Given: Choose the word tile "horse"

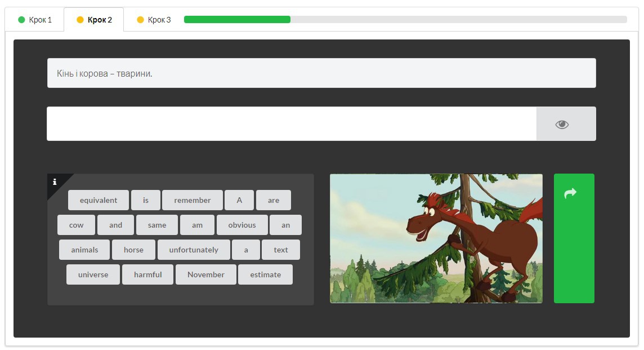Looking at the screenshot, I should 133,250.
